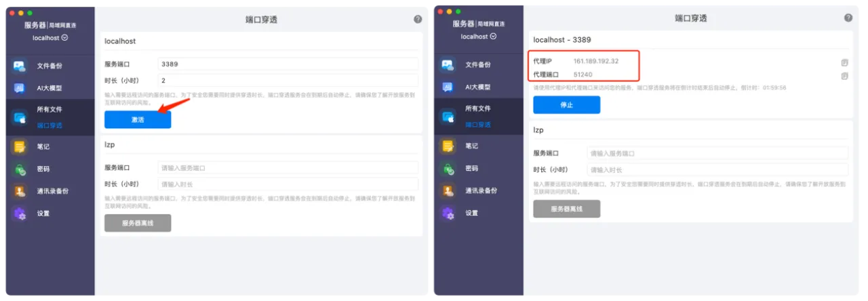868x301 pixels.
Task: Click 服务器离线 button in right window
Action: tap(566, 209)
